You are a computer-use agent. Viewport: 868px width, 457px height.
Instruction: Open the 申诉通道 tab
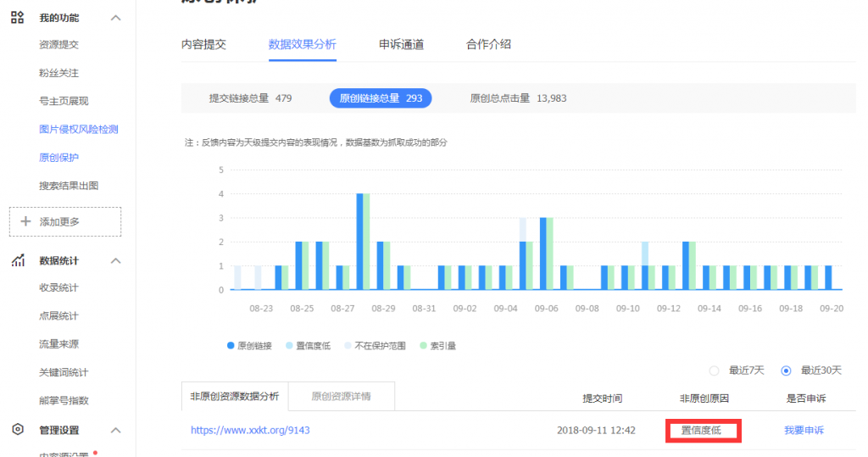[x=401, y=44]
